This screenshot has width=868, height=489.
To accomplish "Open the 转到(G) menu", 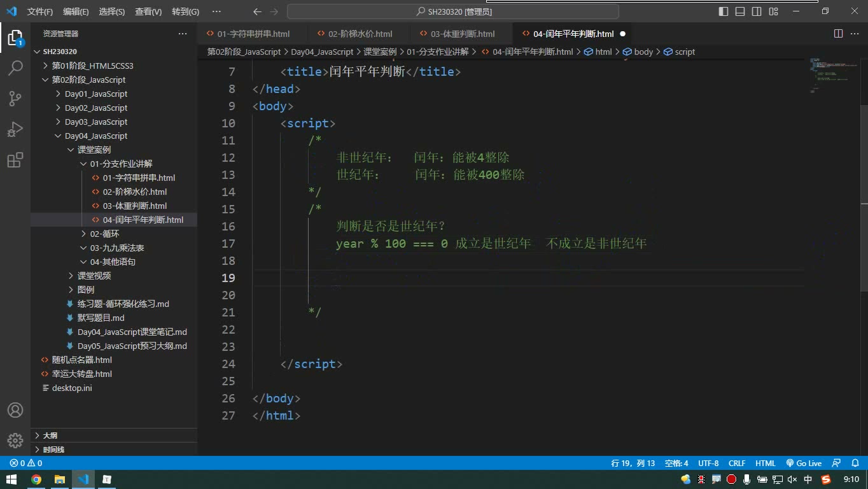I will (185, 11).
